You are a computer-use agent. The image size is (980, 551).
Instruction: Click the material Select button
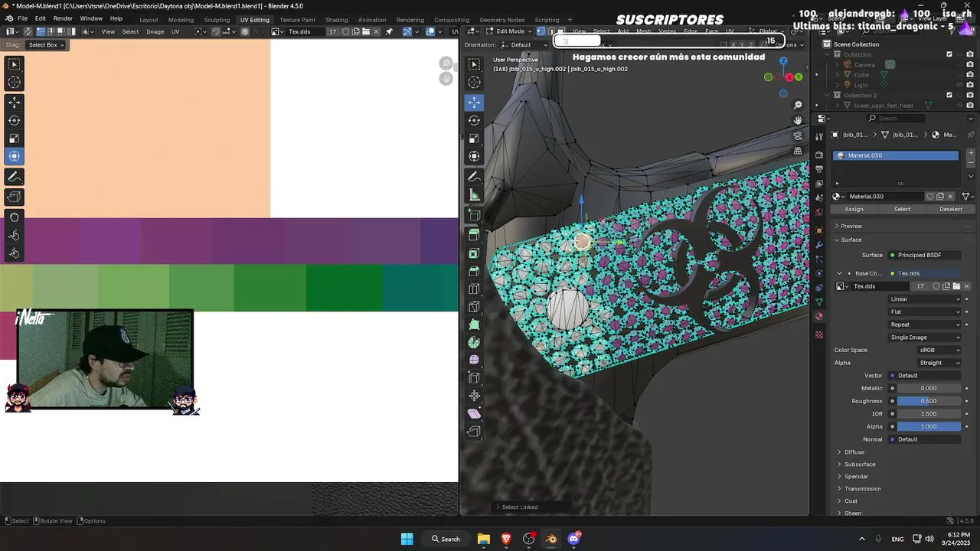902,209
